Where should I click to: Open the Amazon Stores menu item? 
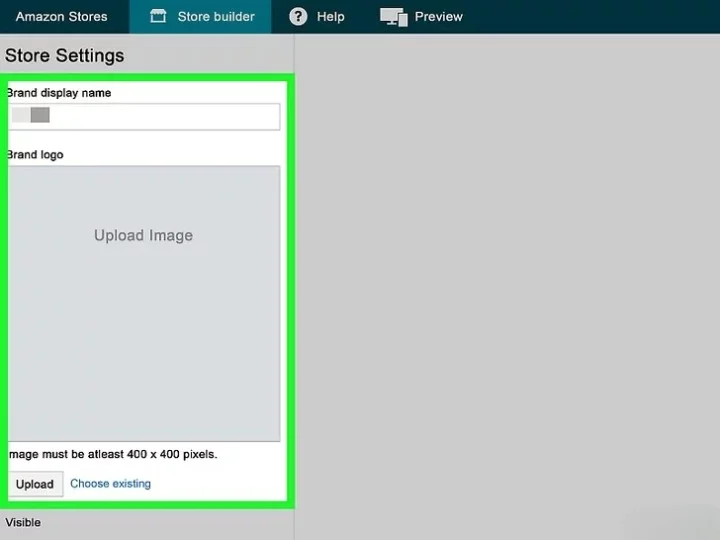62,17
